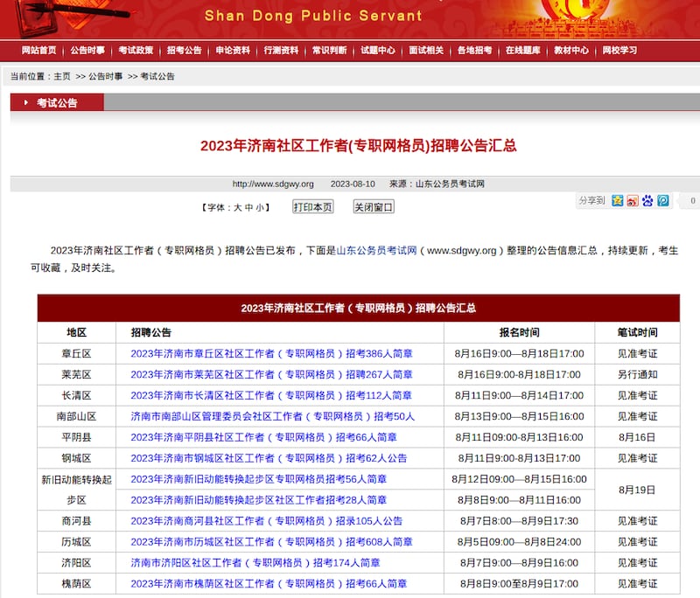Open the 面试相关 menu item
This screenshot has height=598, width=700.
(x=426, y=50)
